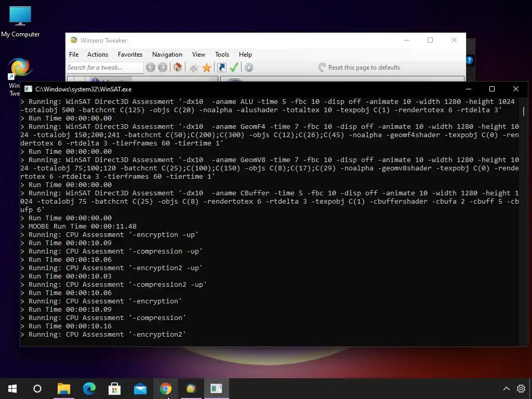Open the Navigation menu
The height and width of the screenshot is (399, 532).
click(x=167, y=54)
